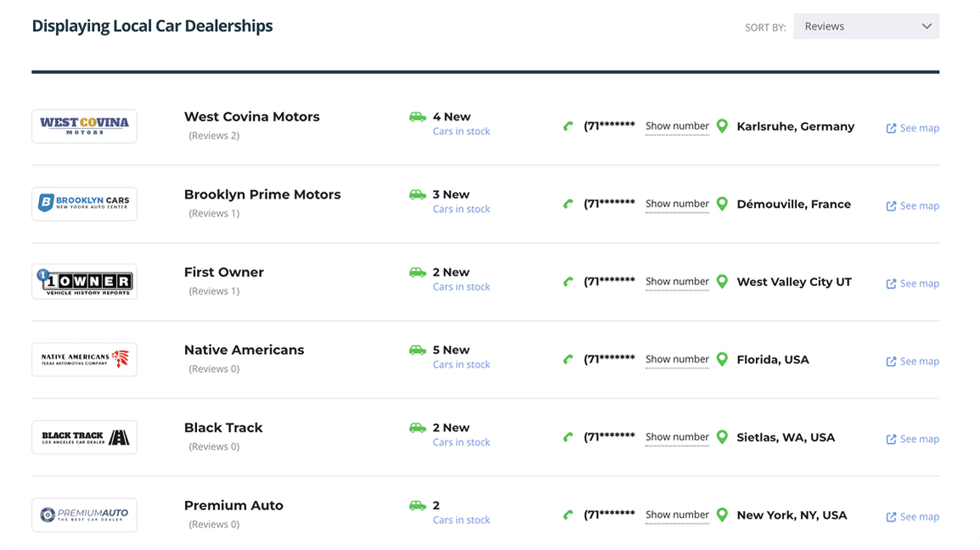The height and width of the screenshot is (550, 980).
Task: Click the West Covina Motors logo
Action: 84,126
